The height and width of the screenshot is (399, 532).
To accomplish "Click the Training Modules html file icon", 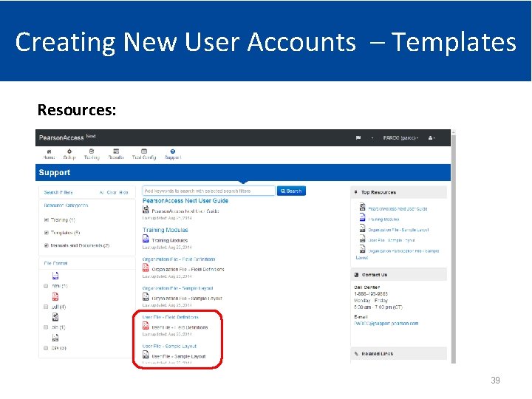I will point(146,239).
